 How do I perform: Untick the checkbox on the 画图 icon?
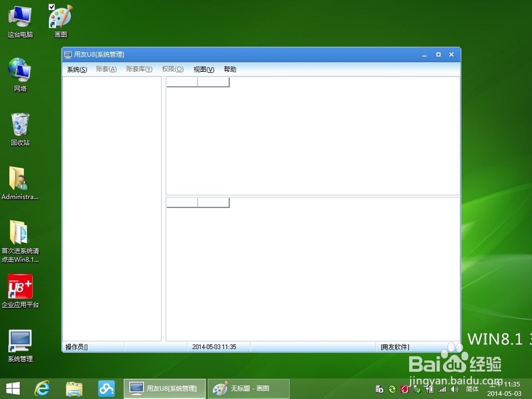(x=52, y=7)
